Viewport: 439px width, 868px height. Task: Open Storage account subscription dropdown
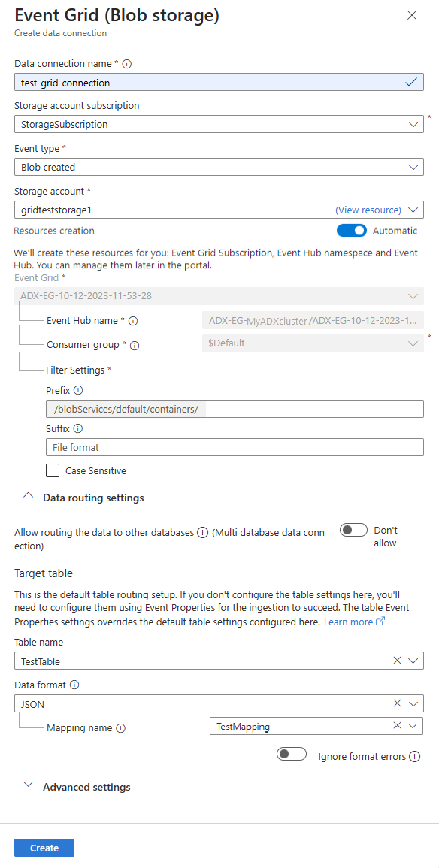tap(219, 124)
